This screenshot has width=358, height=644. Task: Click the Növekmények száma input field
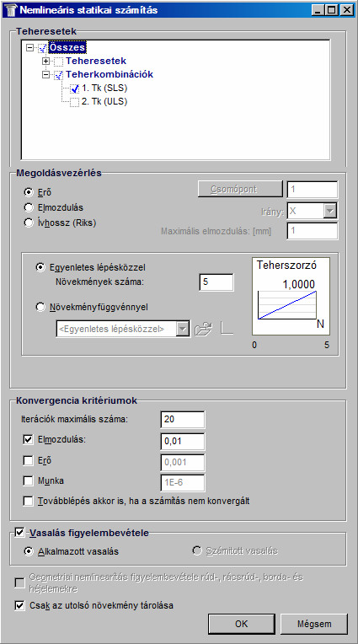click(x=216, y=283)
